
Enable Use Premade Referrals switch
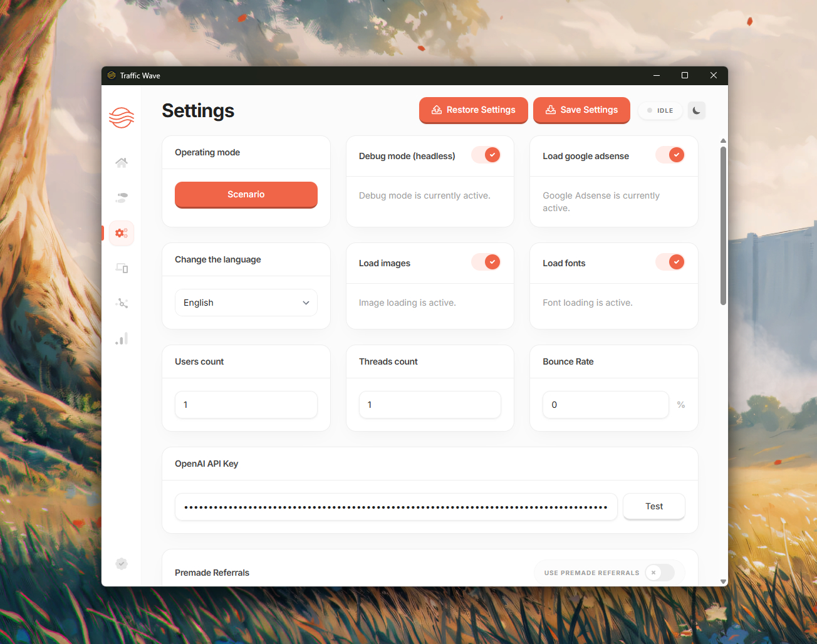point(660,573)
